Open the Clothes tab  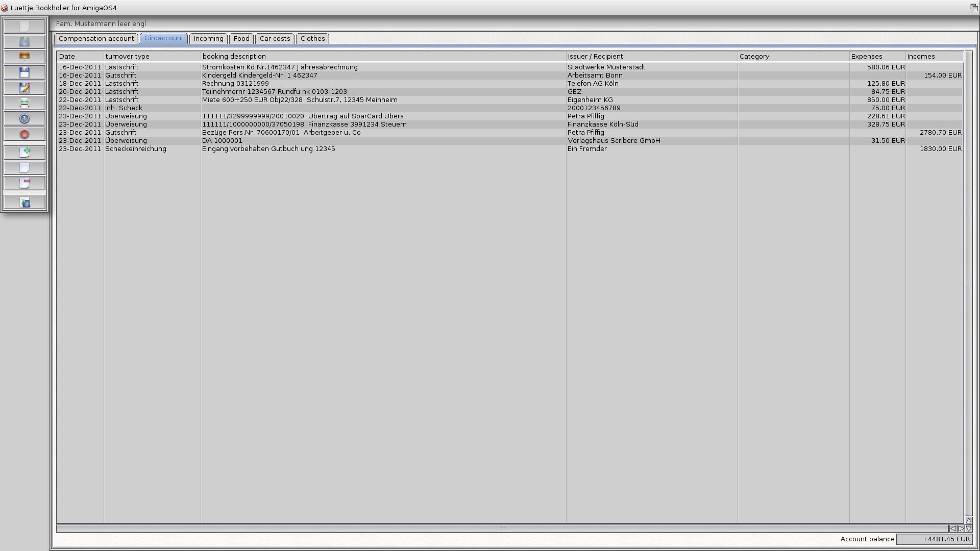point(312,39)
